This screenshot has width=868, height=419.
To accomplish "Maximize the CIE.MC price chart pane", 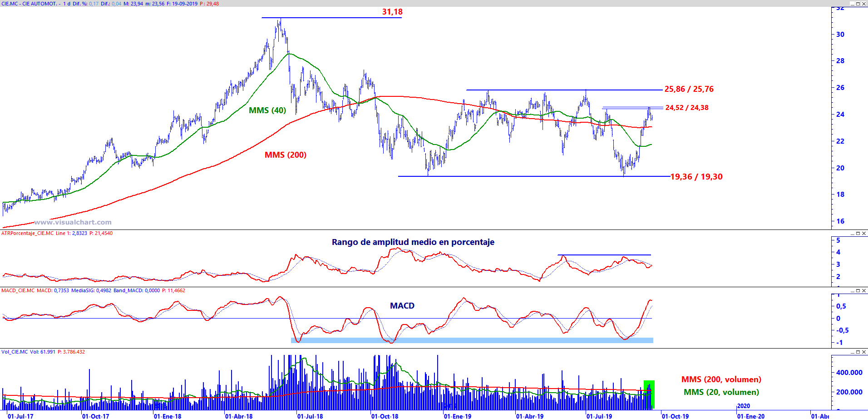I will click(x=858, y=4).
